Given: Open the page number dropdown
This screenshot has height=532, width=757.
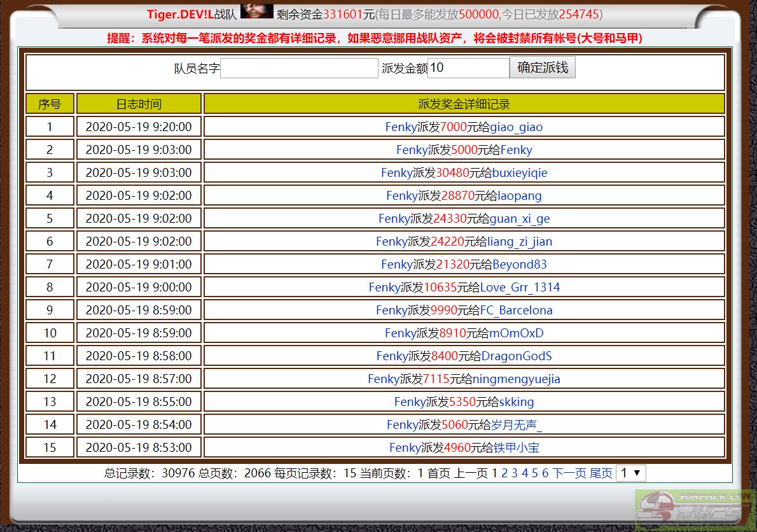Looking at the screenshot, I should [630, 473].
